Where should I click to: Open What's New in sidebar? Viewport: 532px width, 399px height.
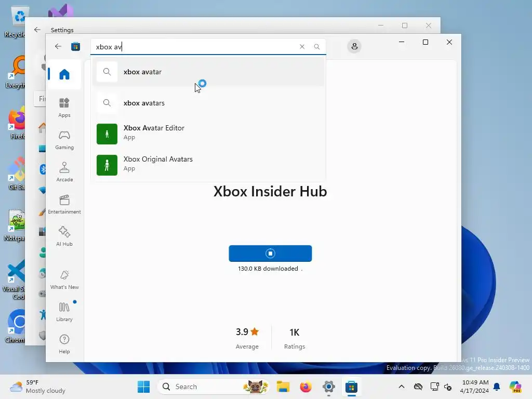pyautogui.click(x=64, y=280)
